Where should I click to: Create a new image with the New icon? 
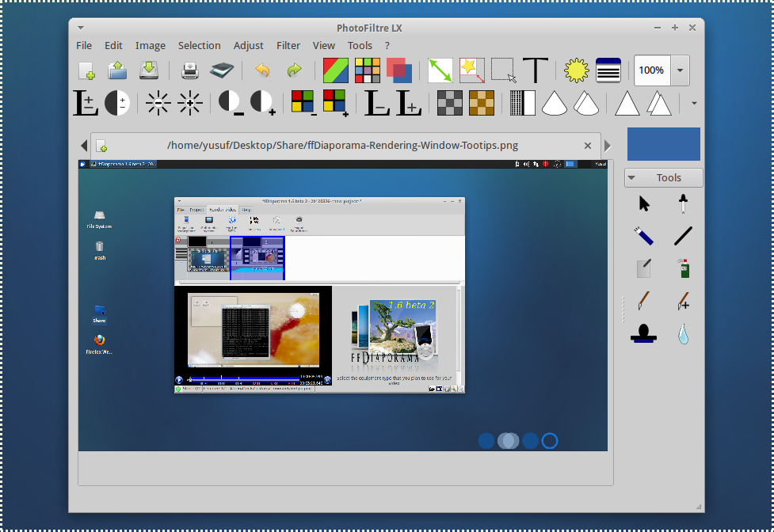pos(87,70)
